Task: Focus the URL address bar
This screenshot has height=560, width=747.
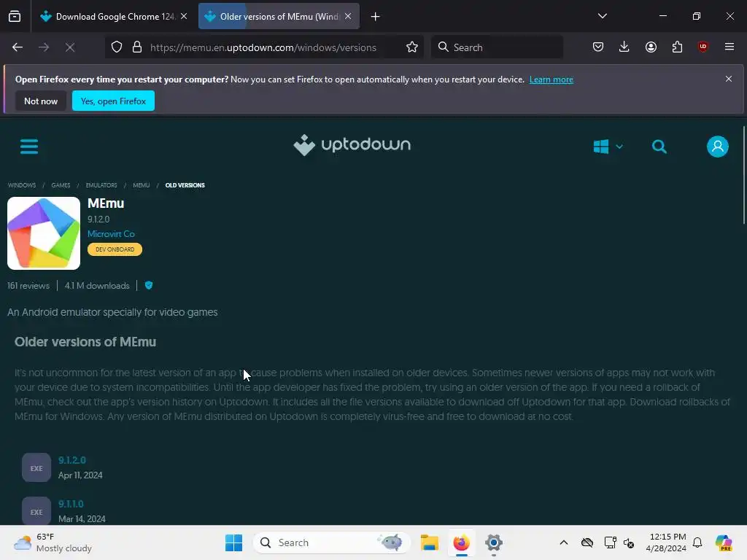Action: point(263,47)
